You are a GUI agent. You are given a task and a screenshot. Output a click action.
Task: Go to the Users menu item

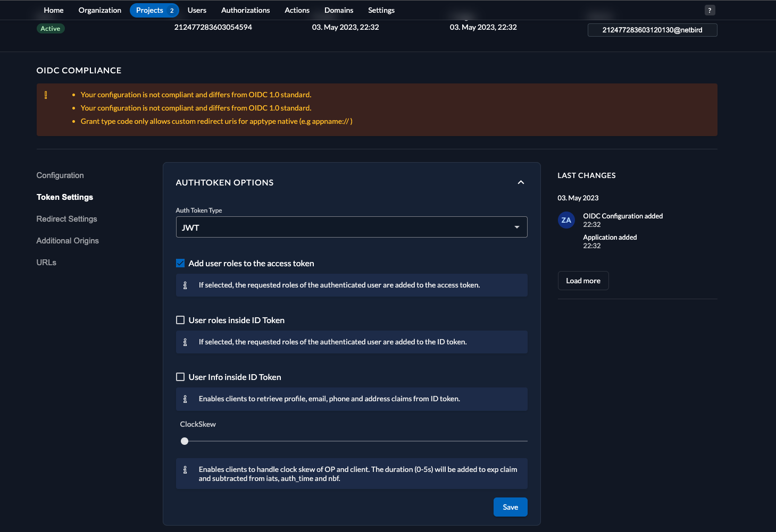click(197, 10)
